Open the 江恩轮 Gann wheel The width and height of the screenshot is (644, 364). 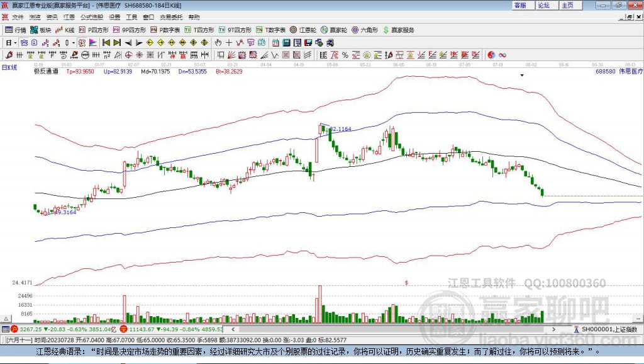[303, 30]
